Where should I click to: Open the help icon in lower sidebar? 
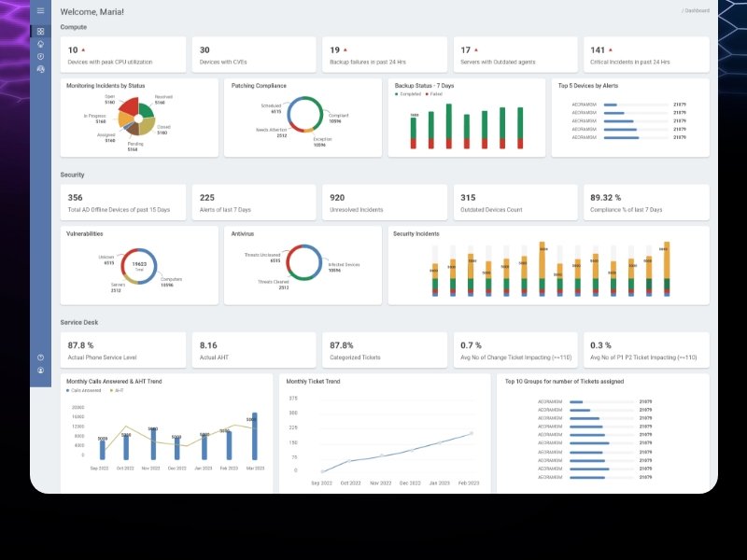click(40, 357)
